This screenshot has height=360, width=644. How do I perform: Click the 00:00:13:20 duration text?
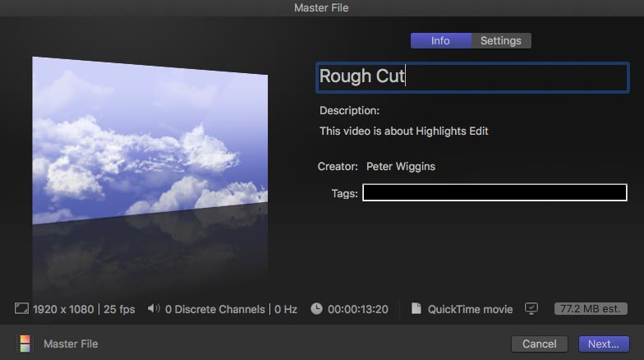[x=358, y=309]
